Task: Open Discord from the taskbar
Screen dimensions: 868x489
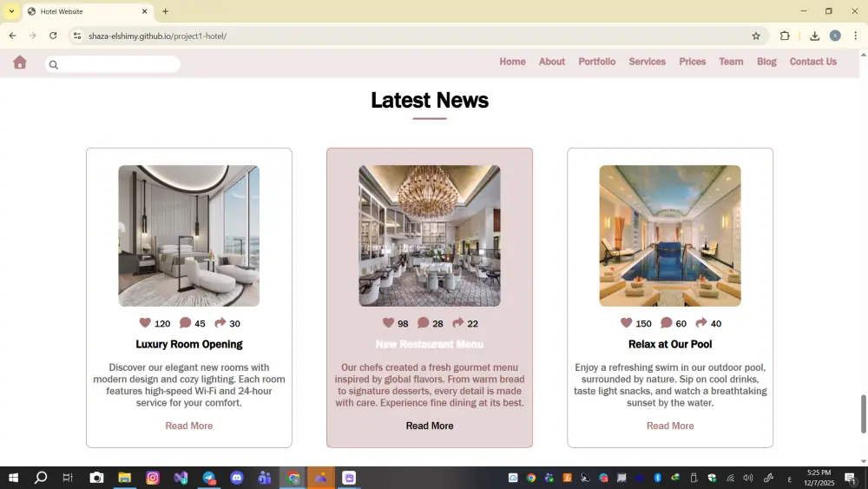Action: click(236, 478)
